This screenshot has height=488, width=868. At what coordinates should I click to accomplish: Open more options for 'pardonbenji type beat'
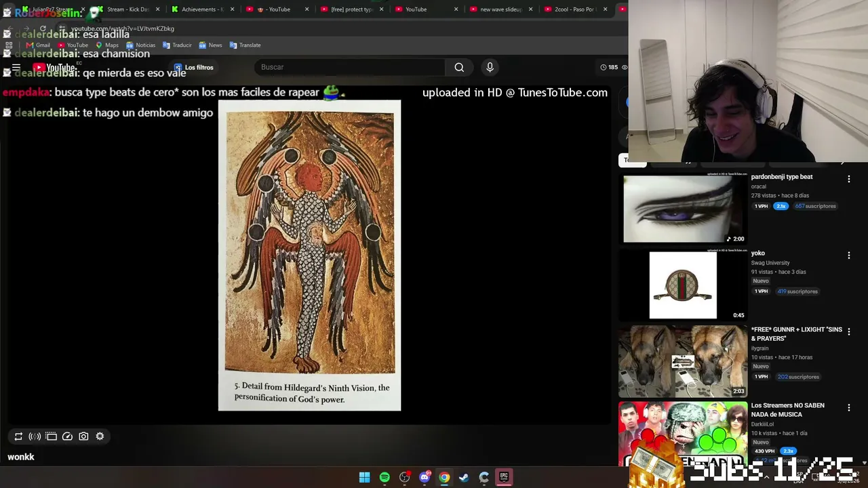(x=848, y=179)
